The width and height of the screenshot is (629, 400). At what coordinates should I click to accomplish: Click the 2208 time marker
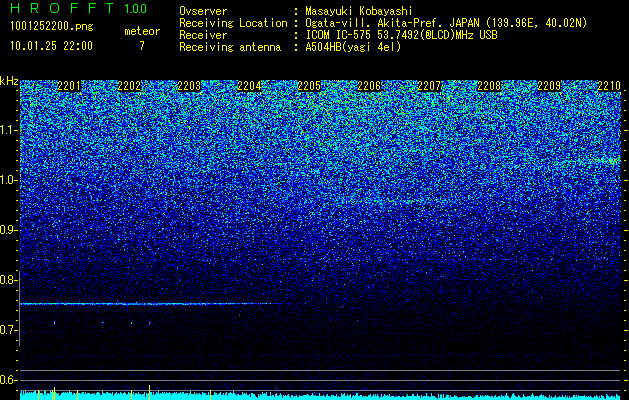489,86
